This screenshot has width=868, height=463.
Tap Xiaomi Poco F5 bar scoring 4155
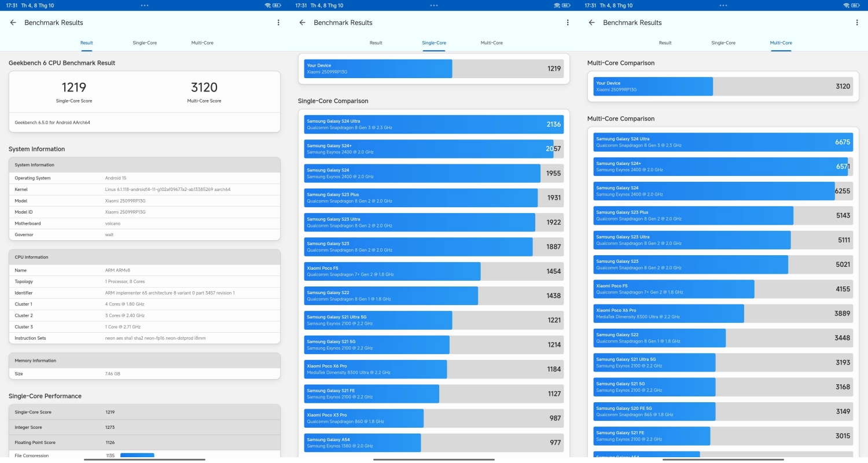pyautogui.click(x=723, y=289)
